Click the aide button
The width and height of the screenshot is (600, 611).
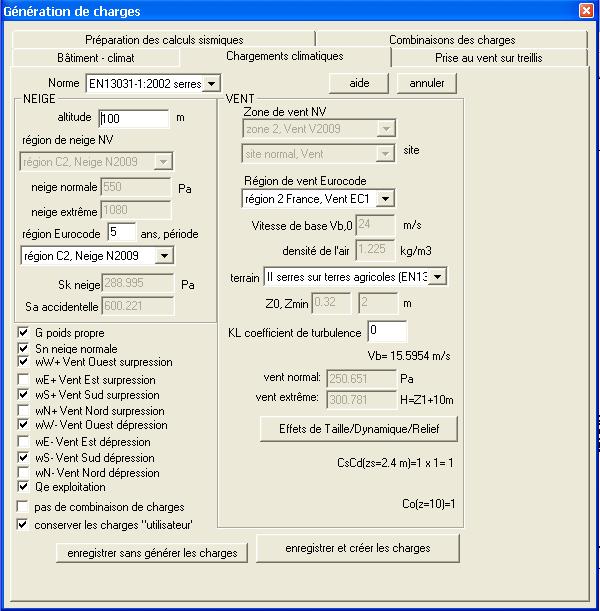pos(359,83)
